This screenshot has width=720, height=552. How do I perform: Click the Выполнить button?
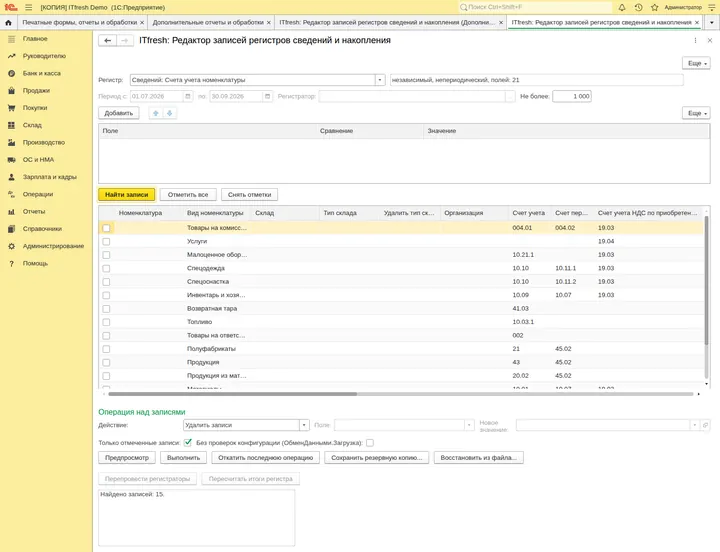click(184, 458)
